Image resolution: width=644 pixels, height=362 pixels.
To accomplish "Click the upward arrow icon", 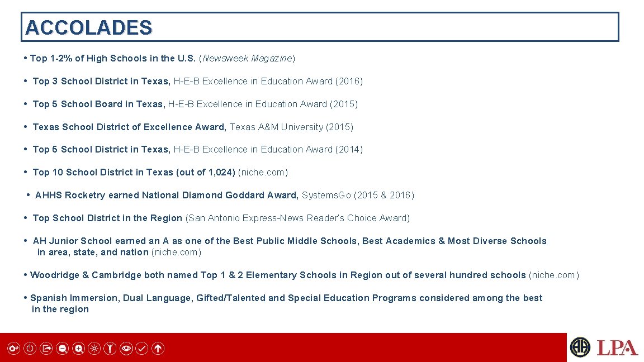I will point(158,349).
